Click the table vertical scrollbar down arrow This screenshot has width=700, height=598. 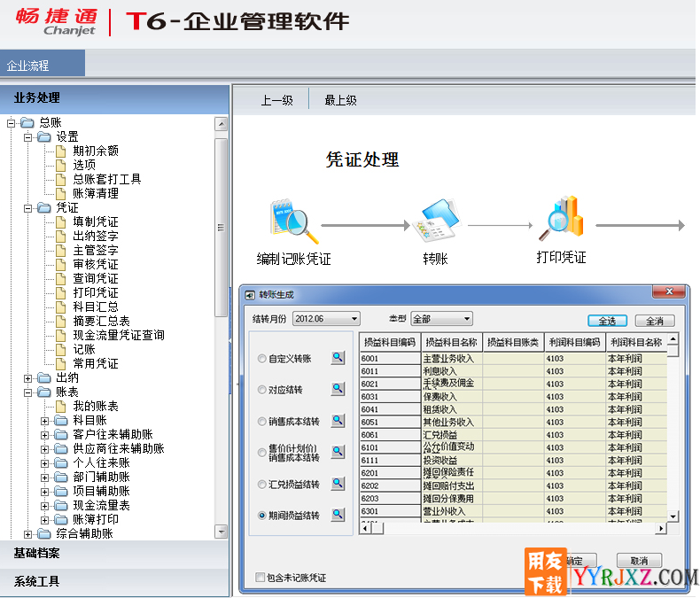(x=673, y=516)
